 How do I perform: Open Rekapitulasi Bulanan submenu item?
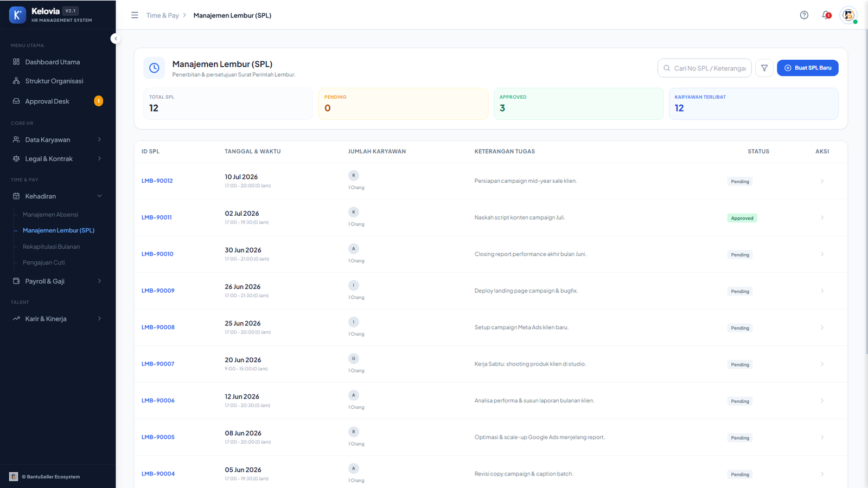[x=52, y=247]
